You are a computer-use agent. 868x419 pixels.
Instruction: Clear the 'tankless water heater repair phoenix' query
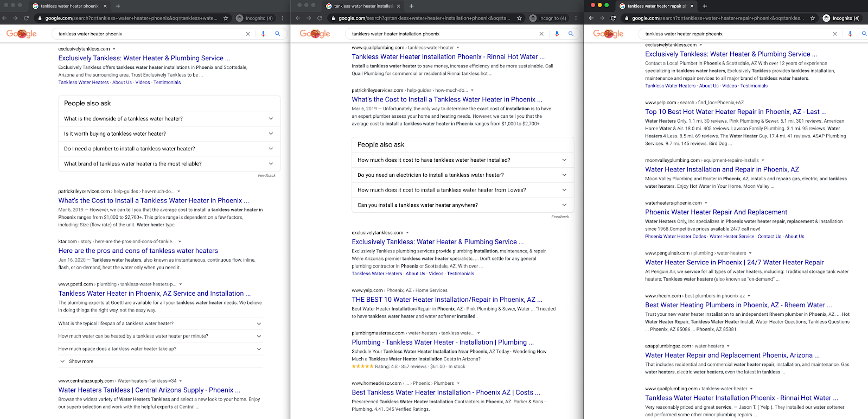[835, 34]
